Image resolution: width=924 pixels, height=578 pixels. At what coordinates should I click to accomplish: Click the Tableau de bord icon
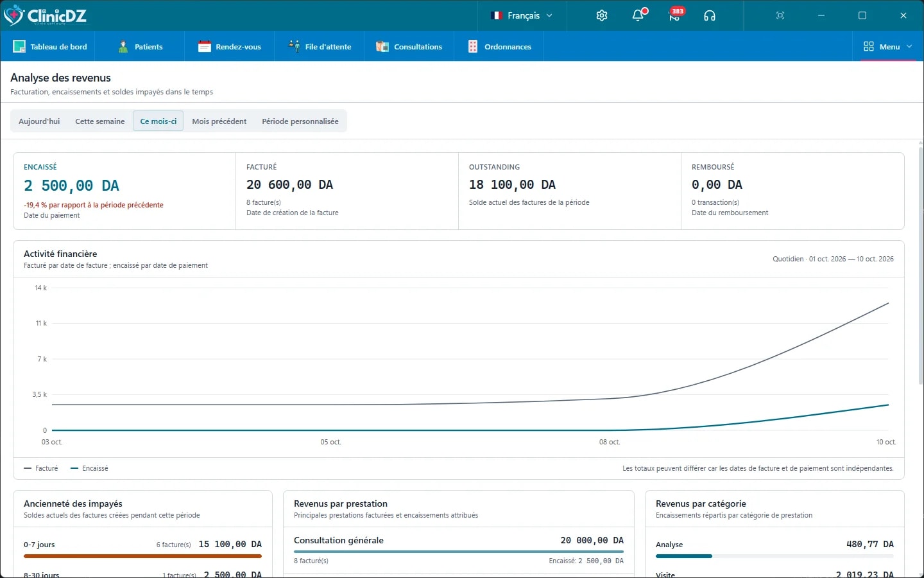click(19, 46)
